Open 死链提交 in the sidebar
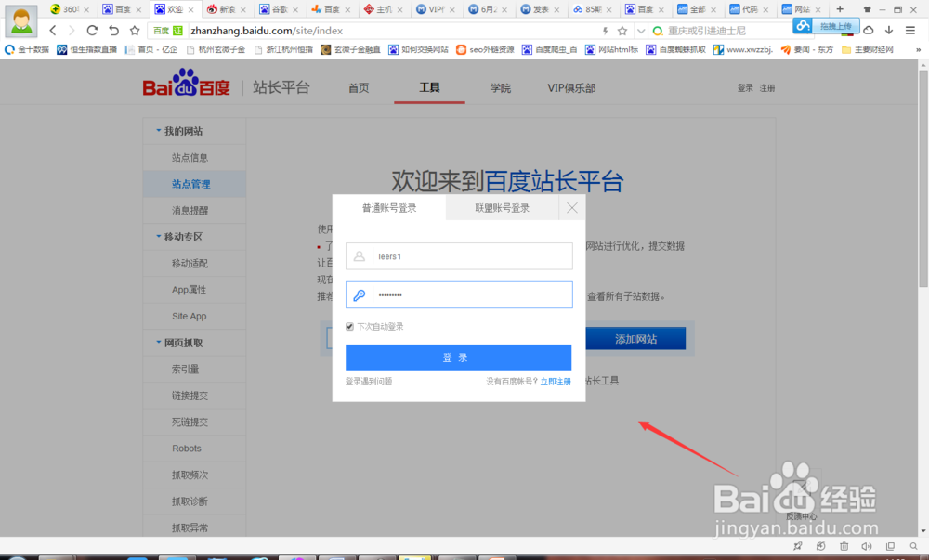929x560 pixels. pyautogui.click(x=190, y=422)
